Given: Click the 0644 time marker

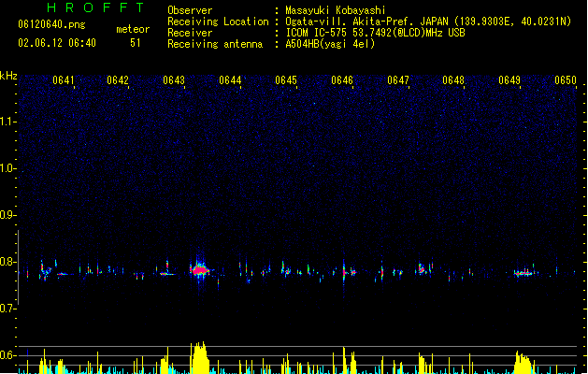Looking at the screenshot, I should coord(230,80).
